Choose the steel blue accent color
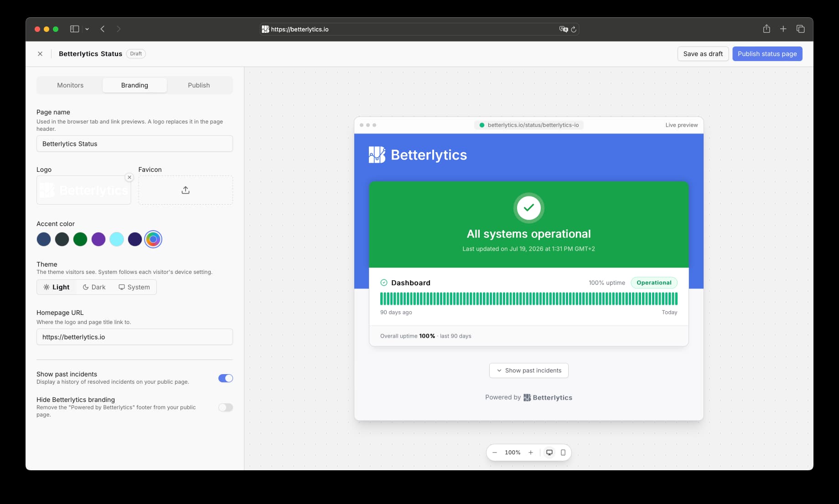839x504 pixels. (x=44, y=239)
